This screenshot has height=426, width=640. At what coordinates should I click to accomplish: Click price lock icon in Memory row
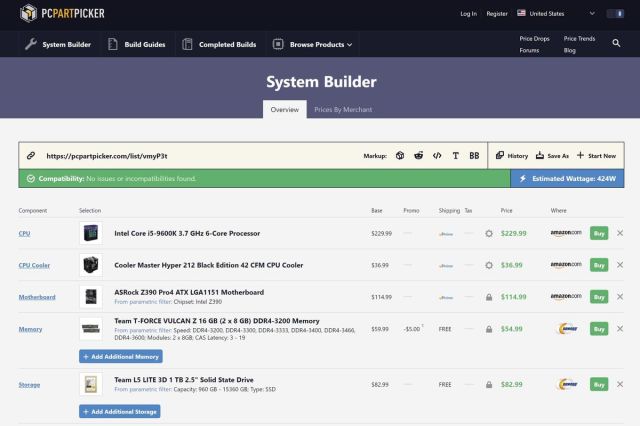pyautogui.click(x=489, y=329)
